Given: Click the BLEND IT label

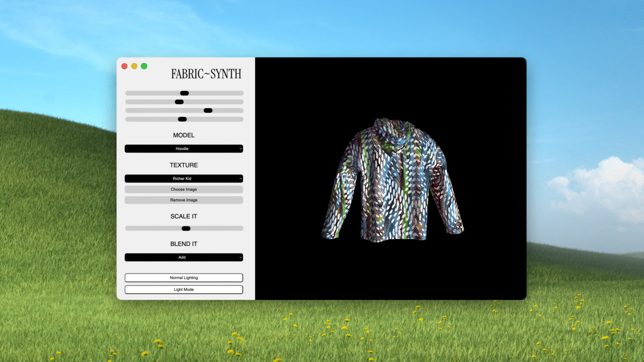Looking at the screenshot, I should 184,244.
